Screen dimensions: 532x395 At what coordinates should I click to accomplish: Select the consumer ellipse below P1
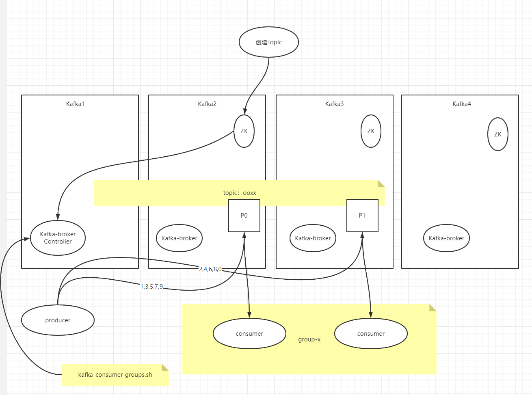(371, 334)
